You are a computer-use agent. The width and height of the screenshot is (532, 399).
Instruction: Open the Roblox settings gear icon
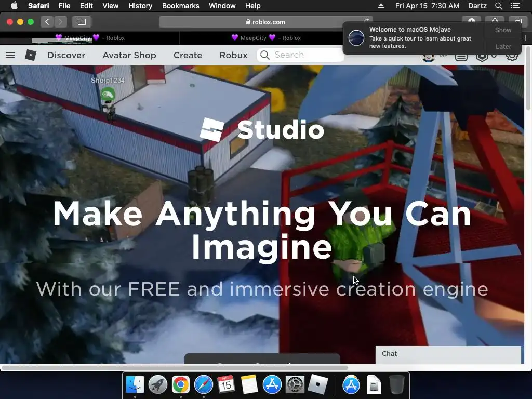[512, 57]
